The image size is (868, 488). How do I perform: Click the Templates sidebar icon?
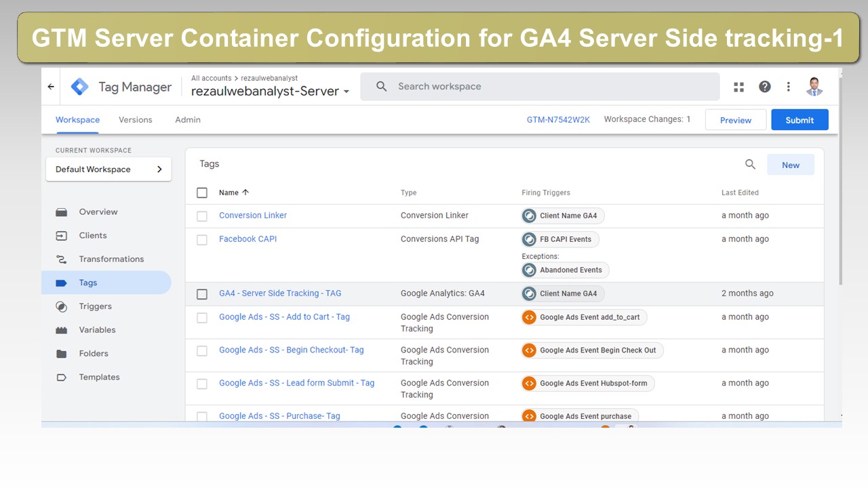(x=62, y=378)
